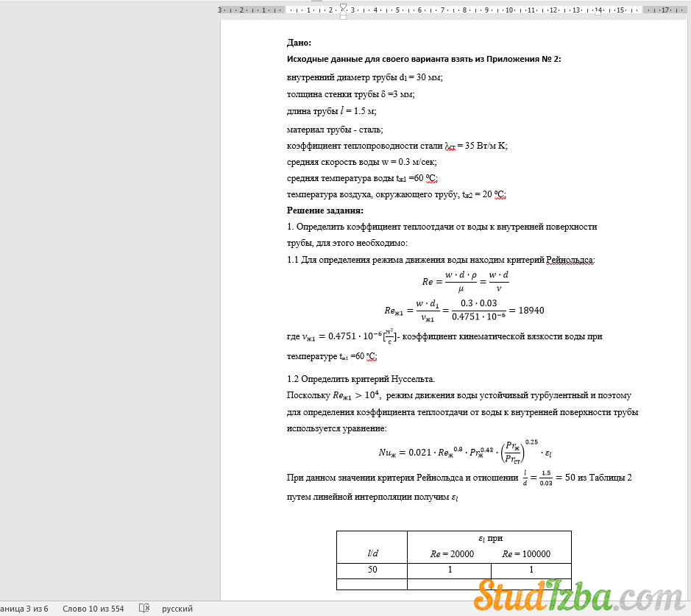This screenshot has width=691, height=616.
Task: Click 'коэффициент теплопроводности стали' line
Action: 397,146
